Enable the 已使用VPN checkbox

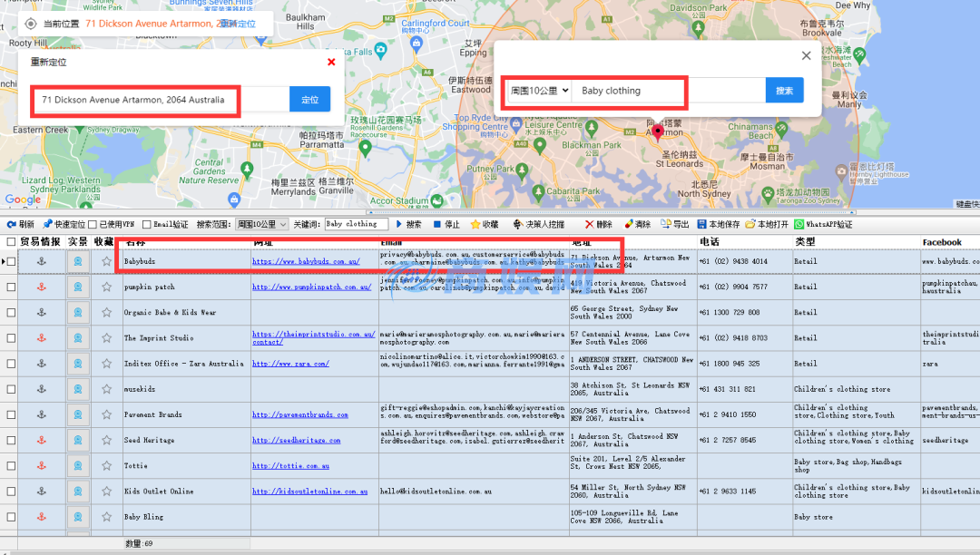pyautogui.click(x=93, y=225)
